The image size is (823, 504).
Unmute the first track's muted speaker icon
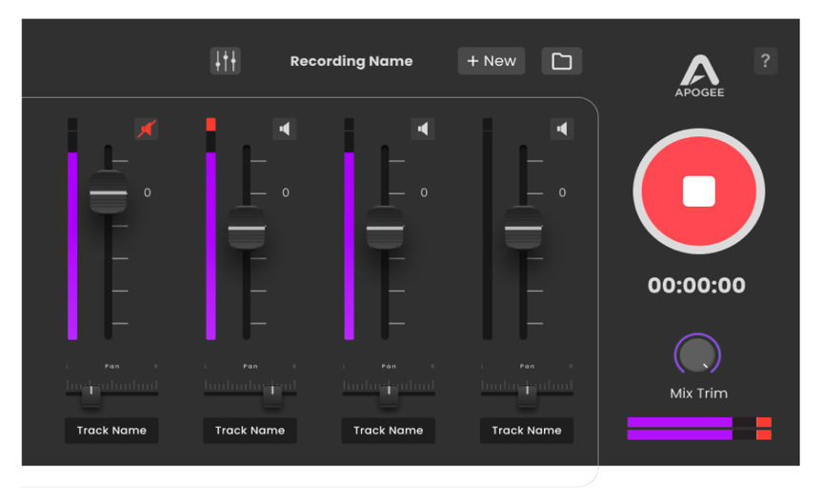[x=146, y=129]
